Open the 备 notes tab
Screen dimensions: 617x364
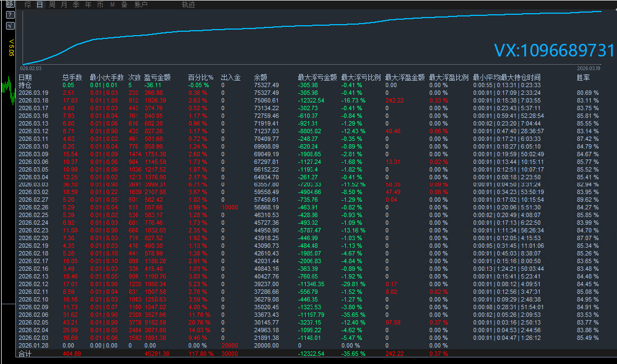[x=124, y=5]
